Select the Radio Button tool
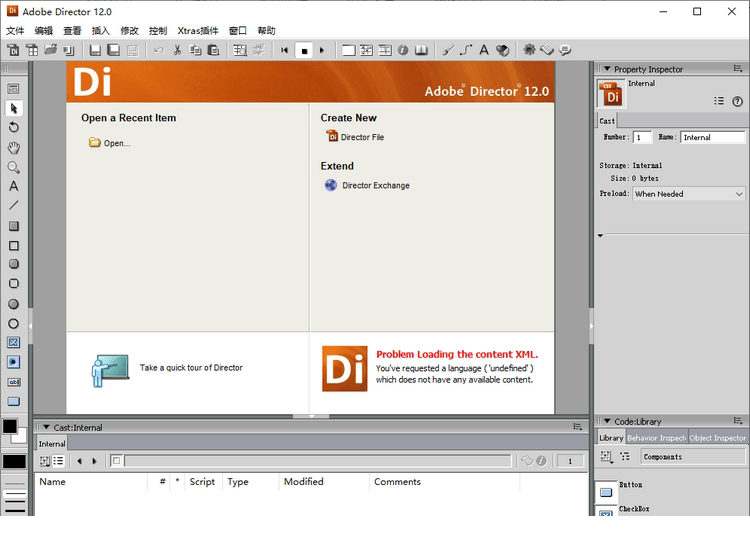Viewport: 750px width, 536px height. (13, 362)
